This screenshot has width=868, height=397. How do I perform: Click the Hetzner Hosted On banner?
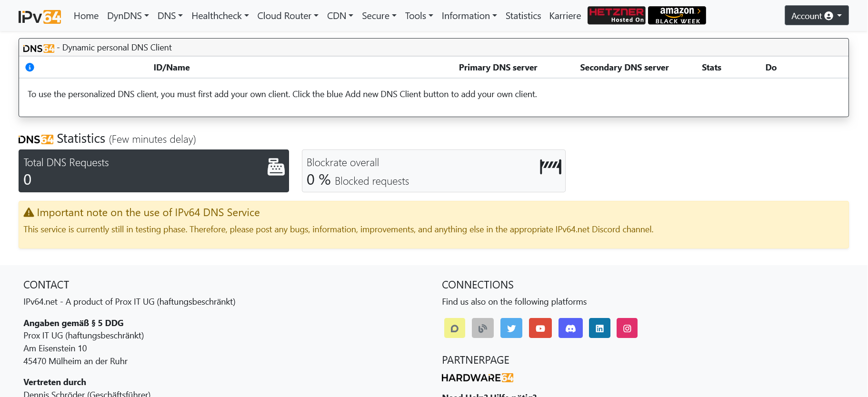coord(617,15)
